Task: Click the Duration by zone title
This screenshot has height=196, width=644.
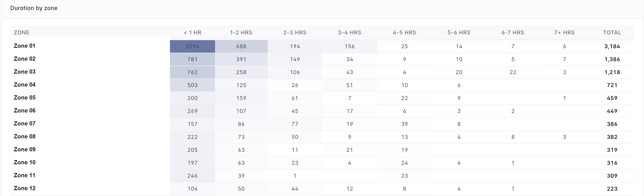Action: click(34, 8)
